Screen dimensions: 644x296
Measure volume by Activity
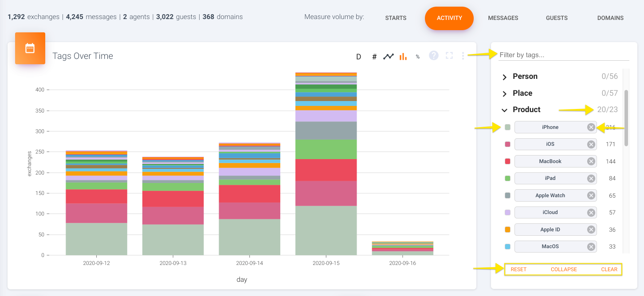tap(449, 18)
